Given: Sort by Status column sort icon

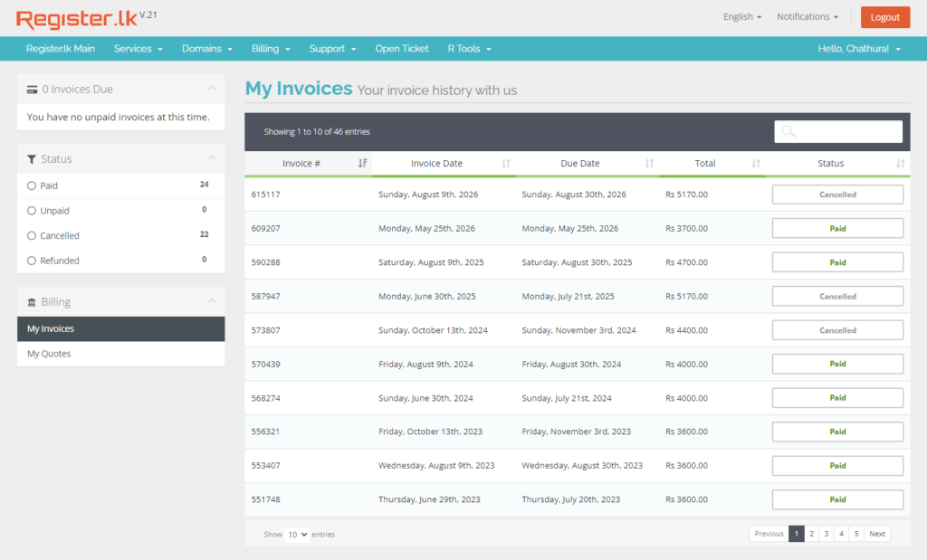Looking at the screenshot, I should pos(900,164).
